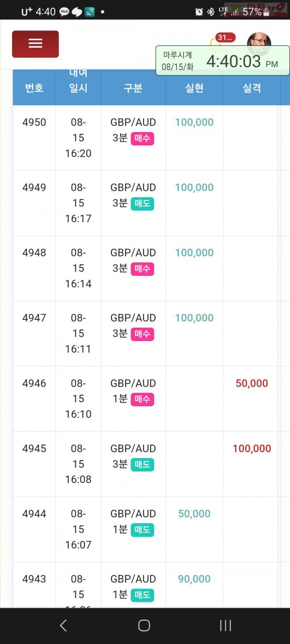The width and height of the screenshot is (290, 644).
Task: Tap the Android home button icon
Action: pos(144,626)
